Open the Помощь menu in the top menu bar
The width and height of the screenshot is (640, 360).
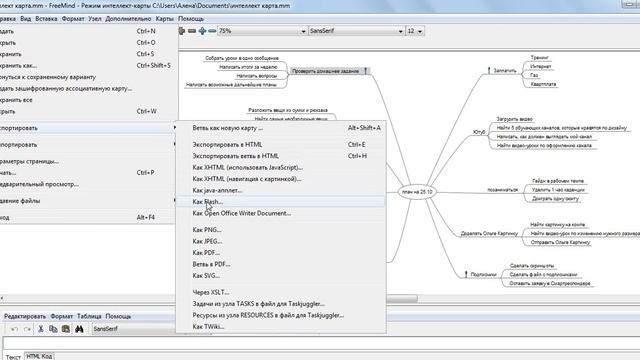(191, 19)
